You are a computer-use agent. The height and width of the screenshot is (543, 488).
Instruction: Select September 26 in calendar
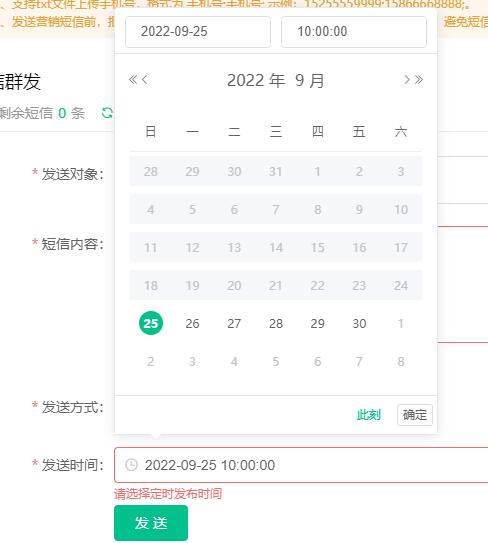[192, 323]
